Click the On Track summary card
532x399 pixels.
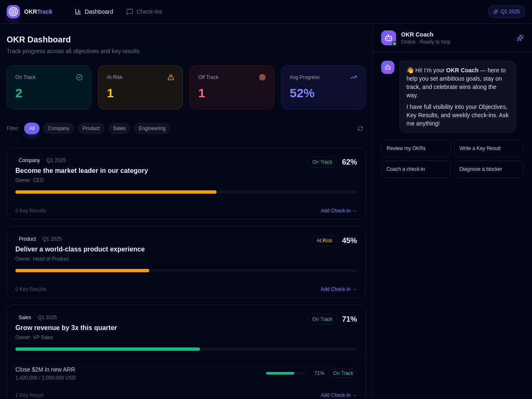(49, 87)
